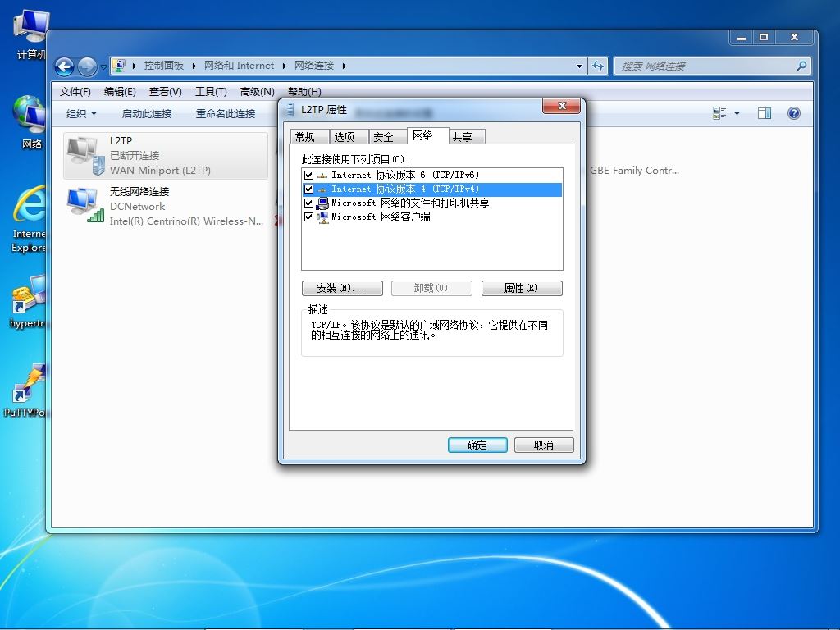Select the 无线网络连接 connection icon
Image resolution: width=840 pixels, height=630 pixels.
coord(85,205)
